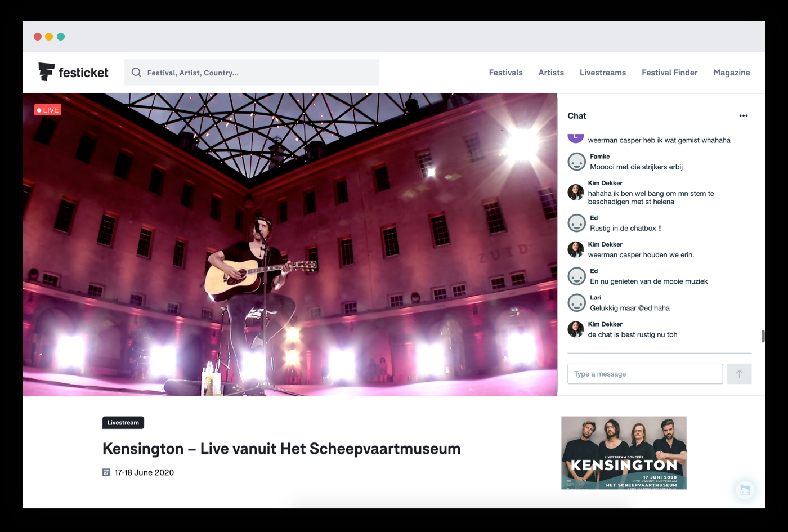Focus the Festival, Artist, Country search field
Image resolution: width=788 pixels, height=532 pixels.
click(x=259, y=73)
